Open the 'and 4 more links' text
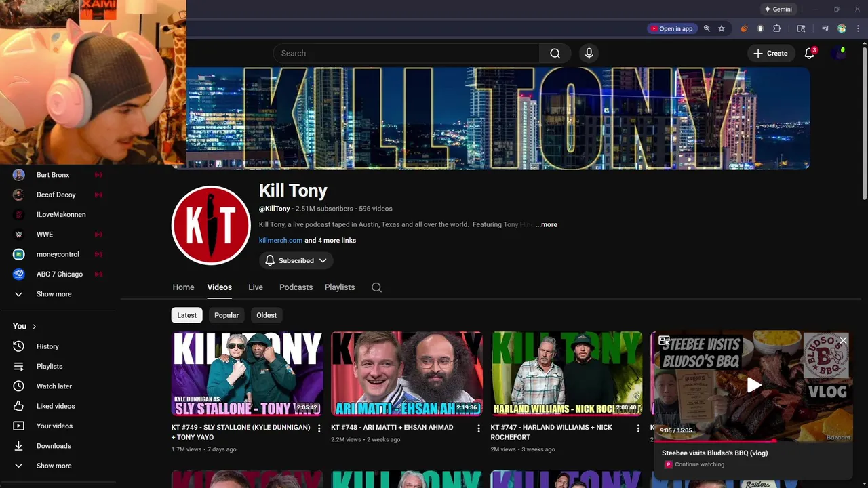The image size is (868, 488). click(330, 240)
